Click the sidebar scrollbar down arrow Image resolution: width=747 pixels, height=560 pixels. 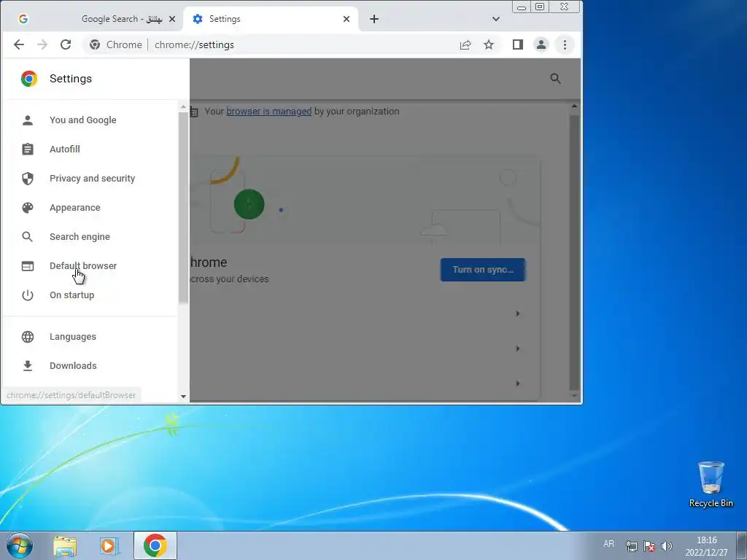(x=183, y=396)
